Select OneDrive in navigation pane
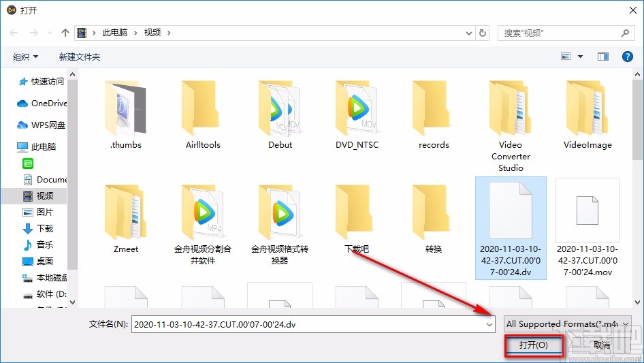644x363 pixels. 42,104
